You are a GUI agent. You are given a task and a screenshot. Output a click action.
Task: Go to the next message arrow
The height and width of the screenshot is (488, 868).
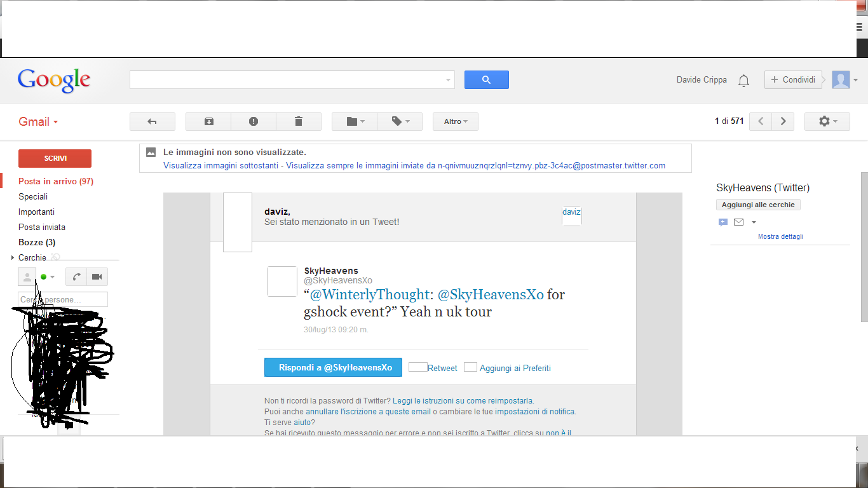[783, 121]
